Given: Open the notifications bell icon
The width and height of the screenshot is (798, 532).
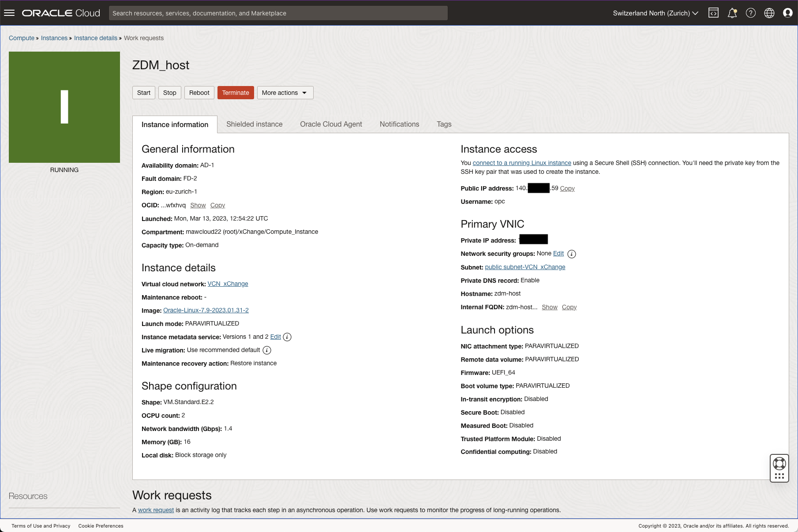Looking at the screenshot, I should pos(732,13).
